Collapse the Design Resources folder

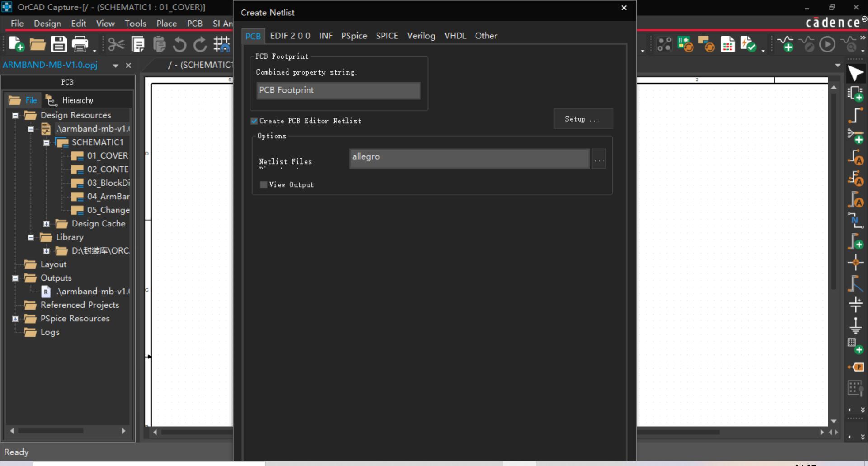click(15, 115)
